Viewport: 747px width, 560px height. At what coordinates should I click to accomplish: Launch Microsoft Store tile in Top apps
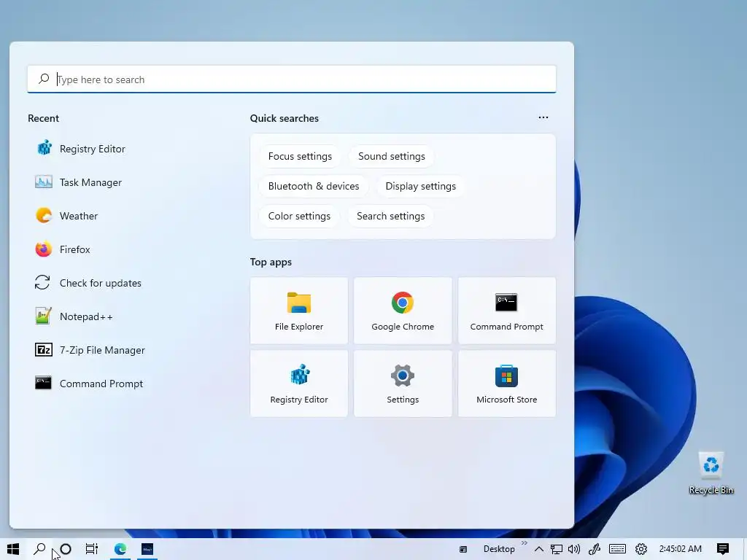pyautogui.click(x=506, y=384)
